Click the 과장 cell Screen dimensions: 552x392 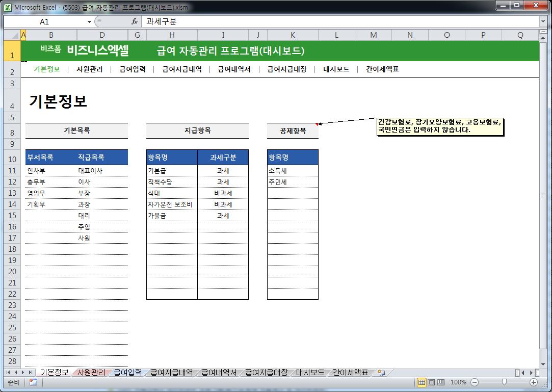[102, 204]
